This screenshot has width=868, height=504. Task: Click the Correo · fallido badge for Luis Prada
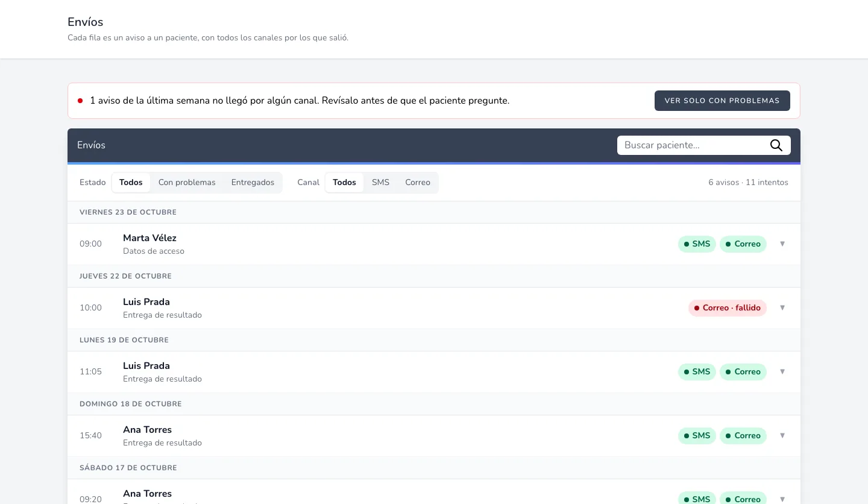728,308
